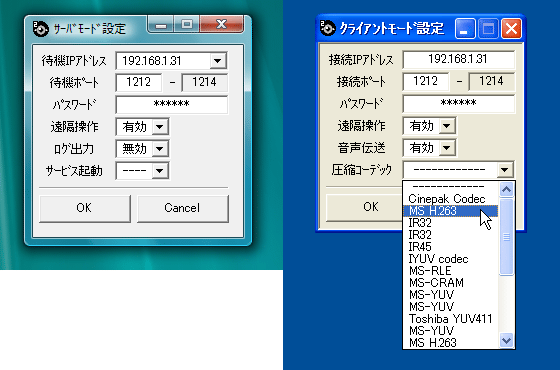
Task: Select the dashed blank entry in codec list
Action: point(450,186)
